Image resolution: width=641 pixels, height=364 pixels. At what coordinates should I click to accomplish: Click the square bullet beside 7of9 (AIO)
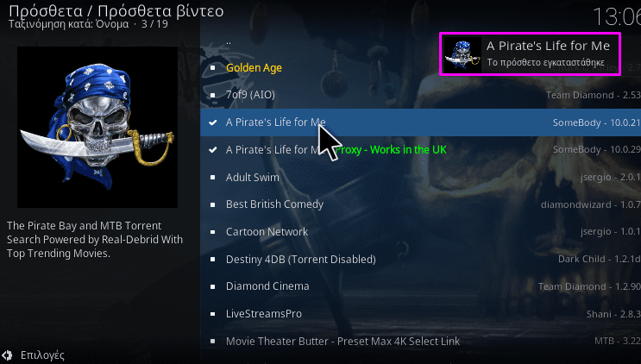click(212, 95)
